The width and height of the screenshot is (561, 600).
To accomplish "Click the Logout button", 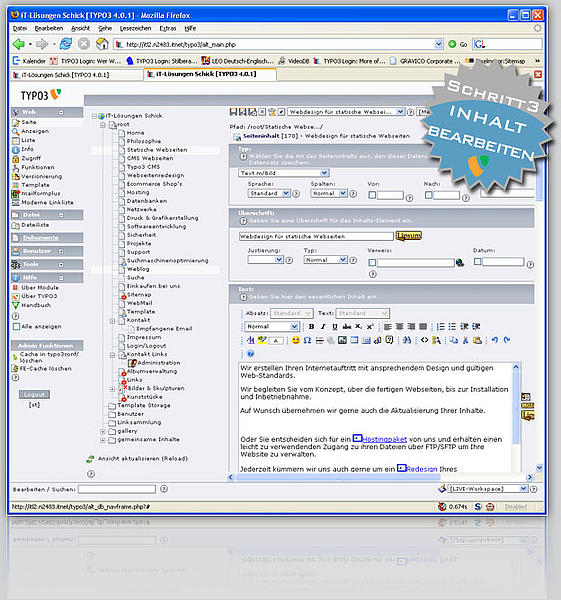I will [34, 394].
